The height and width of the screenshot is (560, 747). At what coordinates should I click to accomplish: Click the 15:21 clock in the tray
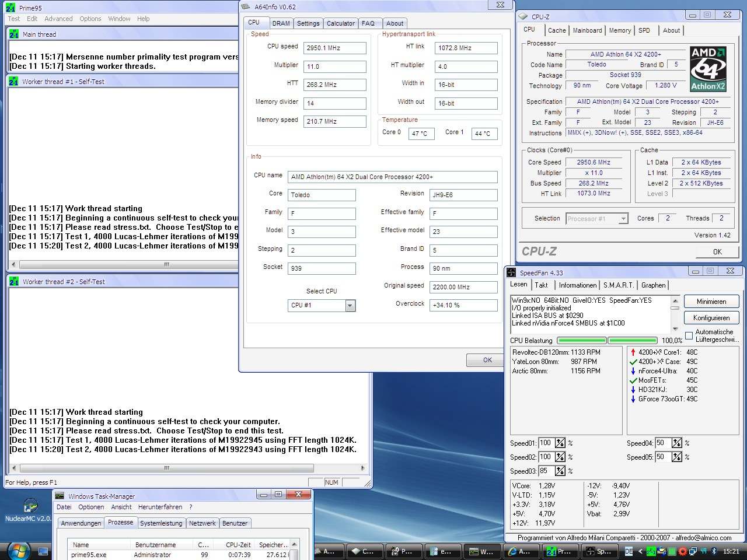(731, 551)
